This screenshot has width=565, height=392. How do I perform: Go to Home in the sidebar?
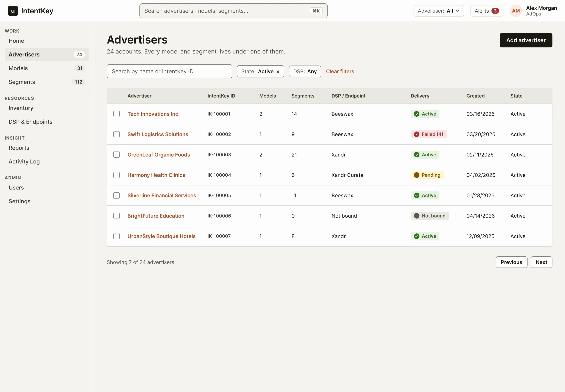[47, 41]
